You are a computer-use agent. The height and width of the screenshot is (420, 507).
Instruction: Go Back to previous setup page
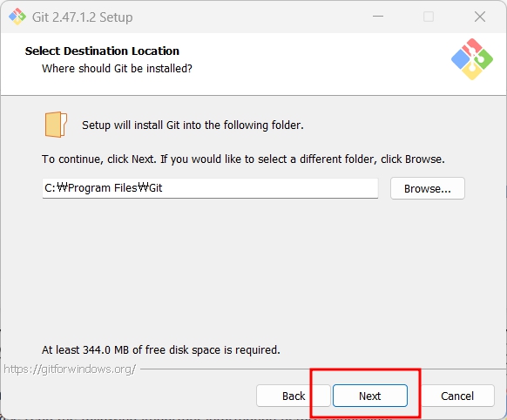coord(294,396)
